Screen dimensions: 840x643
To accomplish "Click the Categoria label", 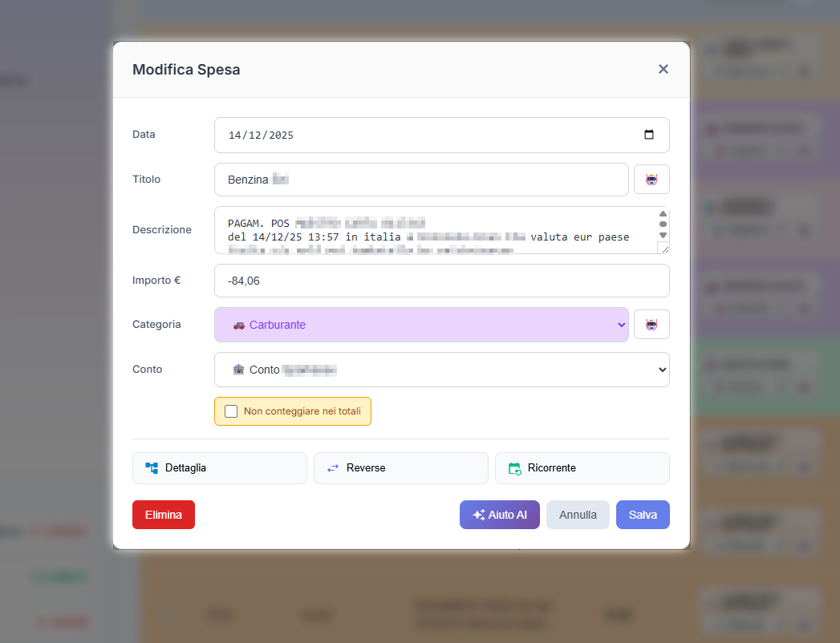I will pyautogui.click(x=156, y=325).
